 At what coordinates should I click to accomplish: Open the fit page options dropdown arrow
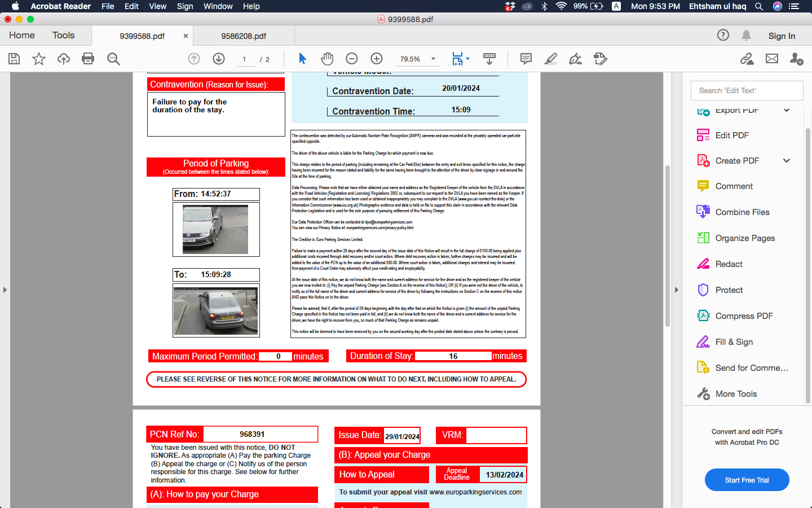pyautogui.click(x=467, y=59)
